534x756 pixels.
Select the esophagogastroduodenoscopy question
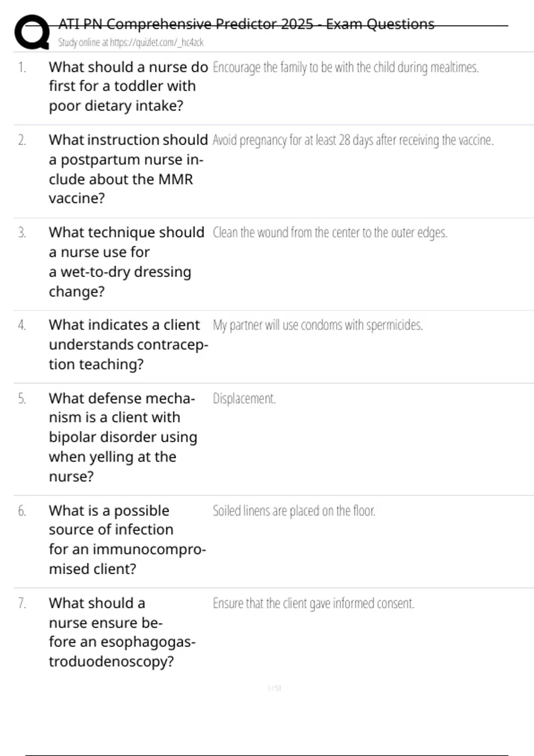(122, 632)
